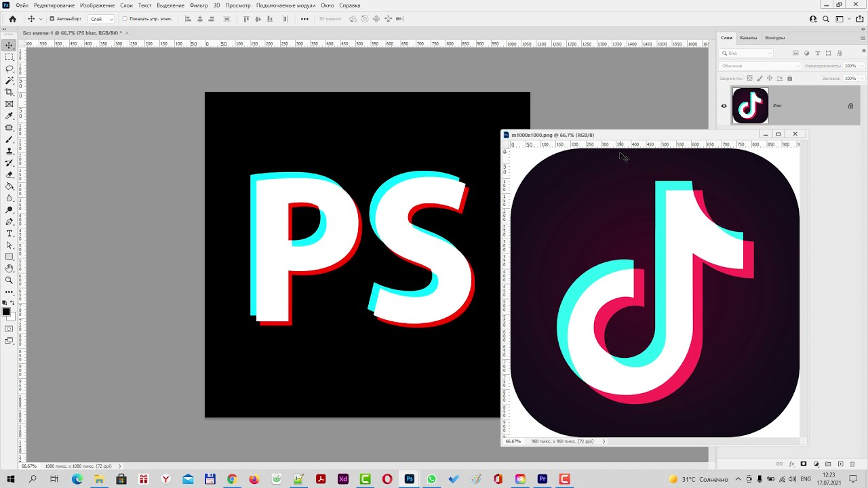Viewport: 868px width, 488px height.
Task: Enable Показать упр. элем. checkbox
Action: [x=125, y=19]
